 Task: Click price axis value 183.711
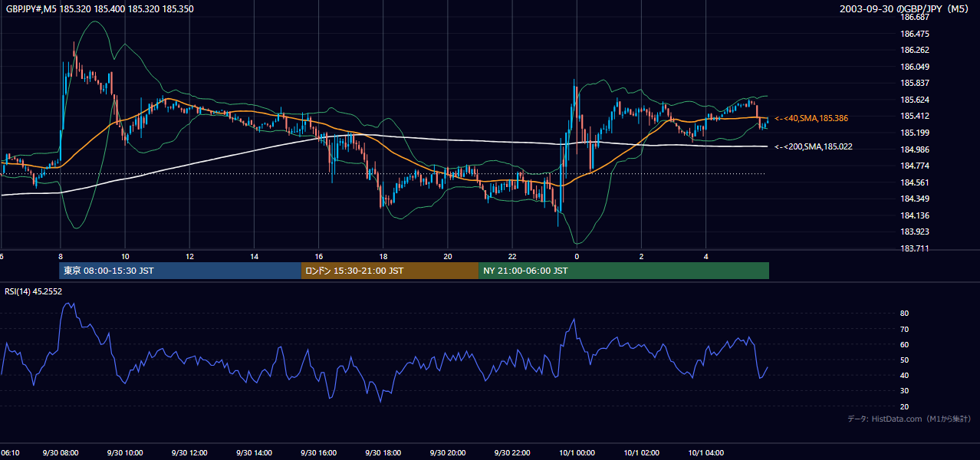pos(916,248)
